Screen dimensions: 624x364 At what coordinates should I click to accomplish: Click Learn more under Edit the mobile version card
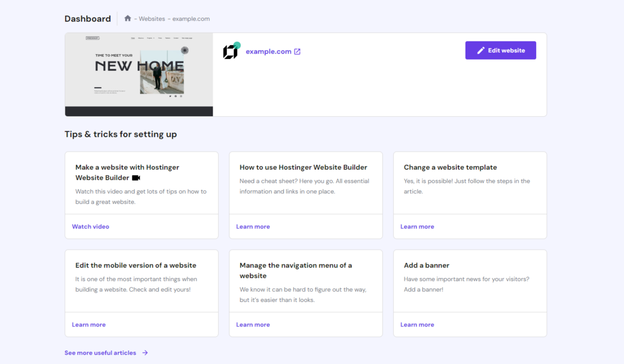(x=88, y=324)
